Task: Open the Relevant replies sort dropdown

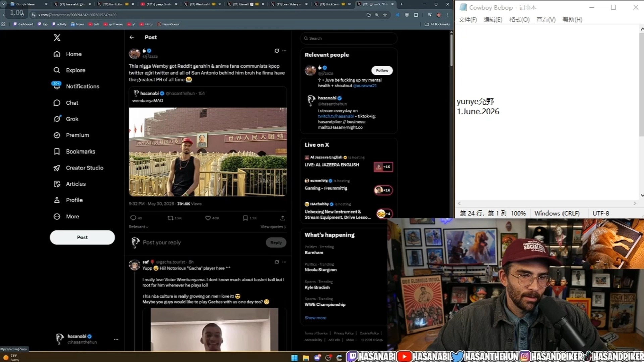Action: (x=139, y=227)
